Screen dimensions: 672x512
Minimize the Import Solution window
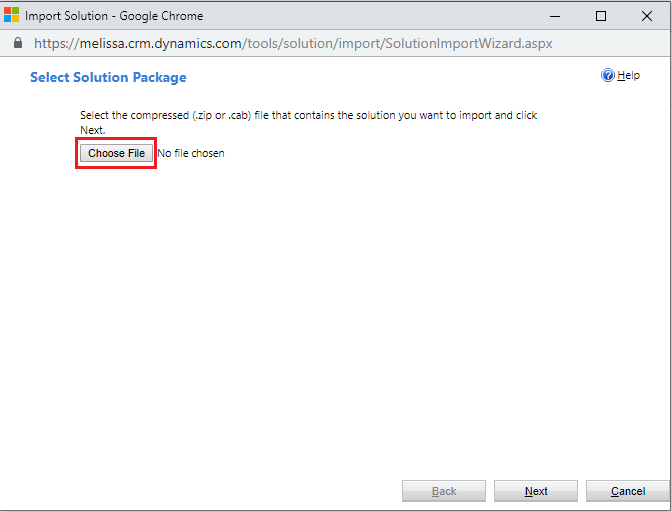[x=554, y=16]
